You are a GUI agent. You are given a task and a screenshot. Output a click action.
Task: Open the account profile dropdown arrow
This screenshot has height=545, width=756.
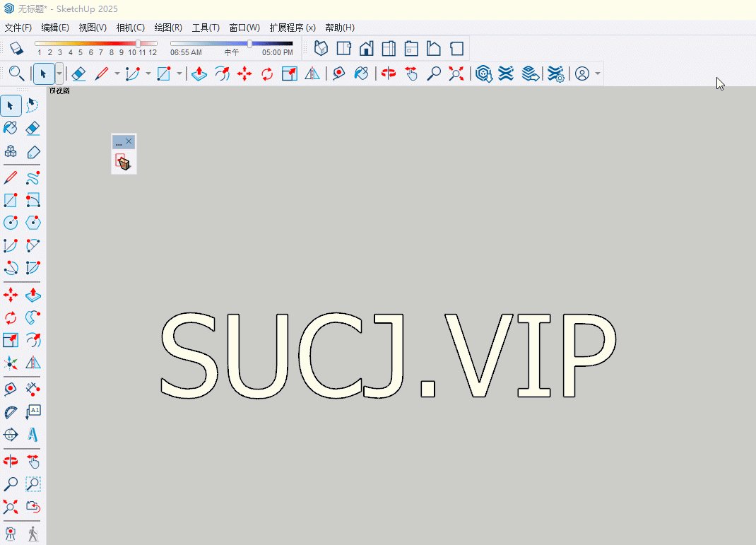[598, 74]
